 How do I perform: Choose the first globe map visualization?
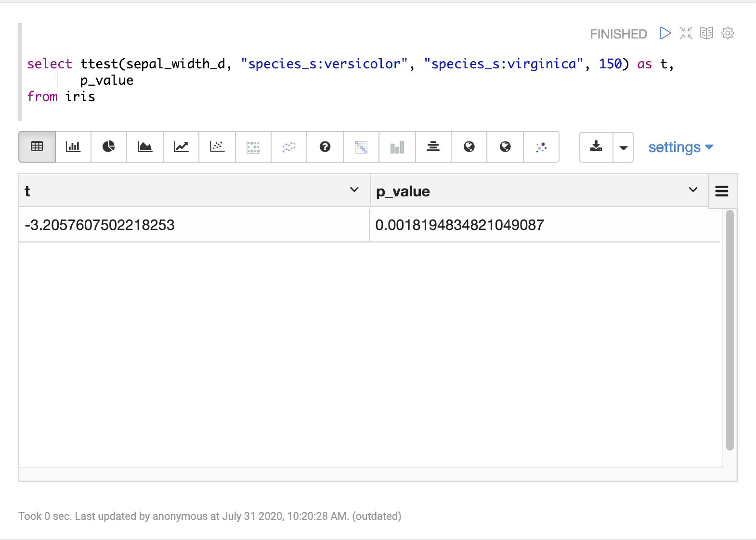tap(469, 147)
